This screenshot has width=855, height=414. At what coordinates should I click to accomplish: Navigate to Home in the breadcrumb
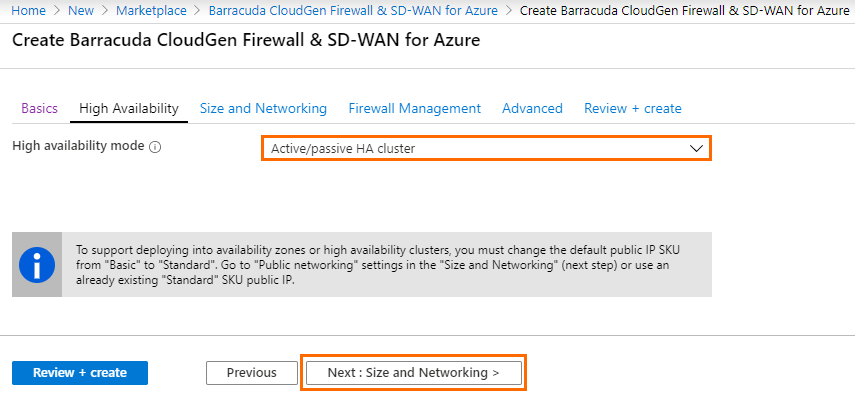pos(28,10)
